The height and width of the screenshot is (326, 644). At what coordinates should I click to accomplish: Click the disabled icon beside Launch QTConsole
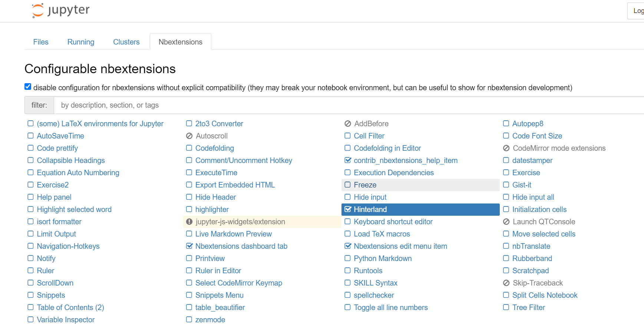point(506,222)
